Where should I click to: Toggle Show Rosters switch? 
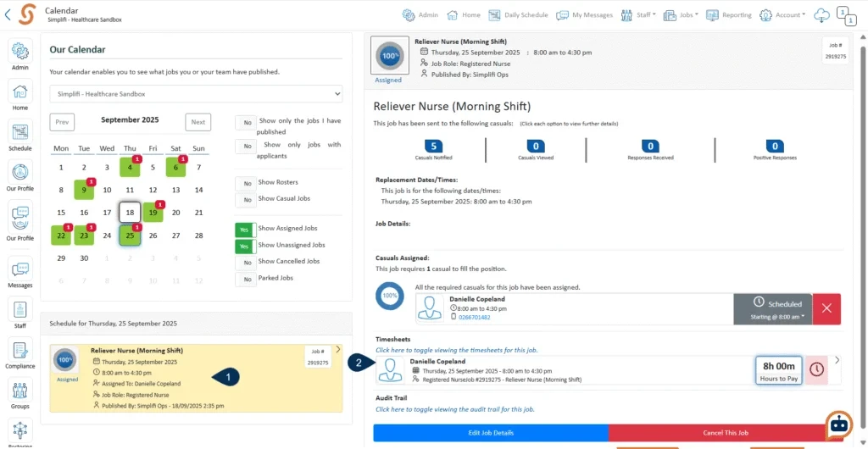coord(246,184)
